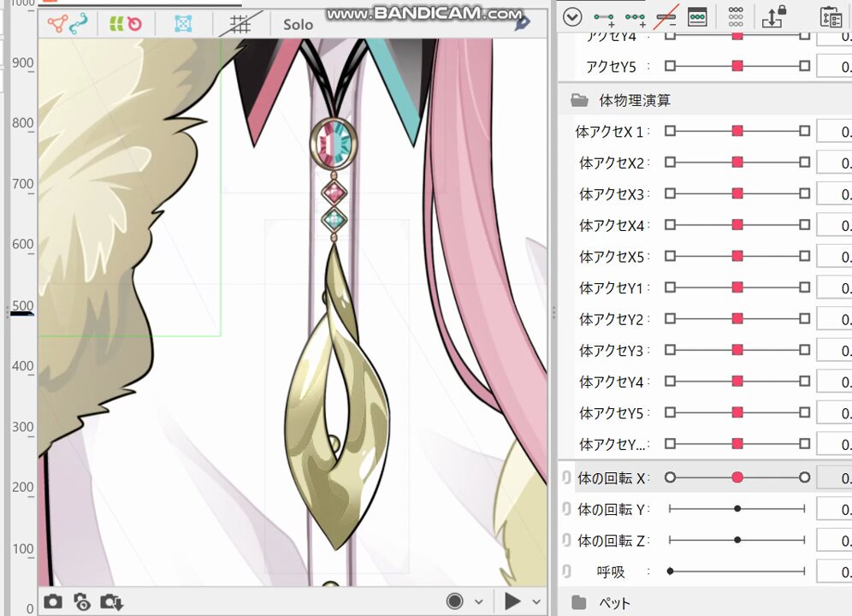Screen dimensions: 852x616
Task: Select the mesh edit triangle icon
Action: click(x=57, y=24)
